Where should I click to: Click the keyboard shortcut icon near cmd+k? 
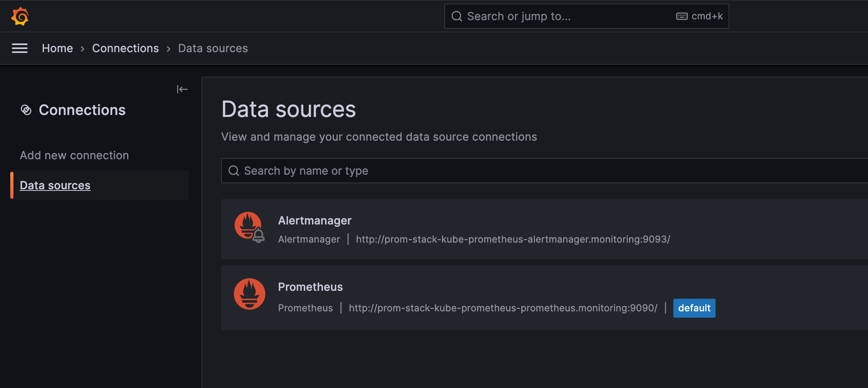[x=682, y=16]
